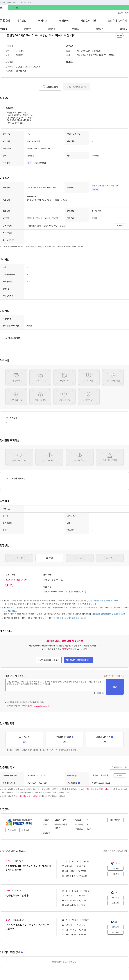Click 요약보기 for the 관악현대 posting
Image resolution: width=129 pixels, height=980 pixels.
tap(115, 869)
